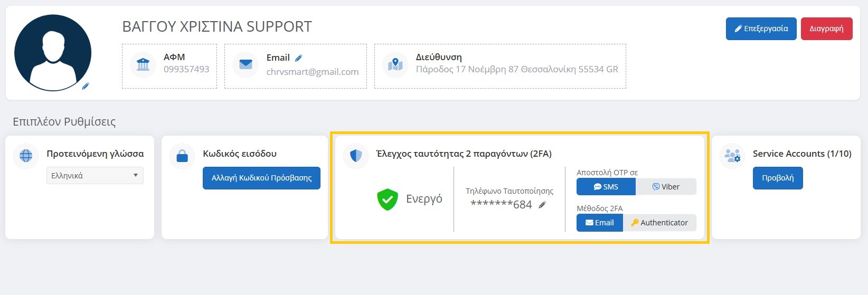Click the blue shield 2FA icon
This screenshot has width=868, height=295.
coord(356,156)
